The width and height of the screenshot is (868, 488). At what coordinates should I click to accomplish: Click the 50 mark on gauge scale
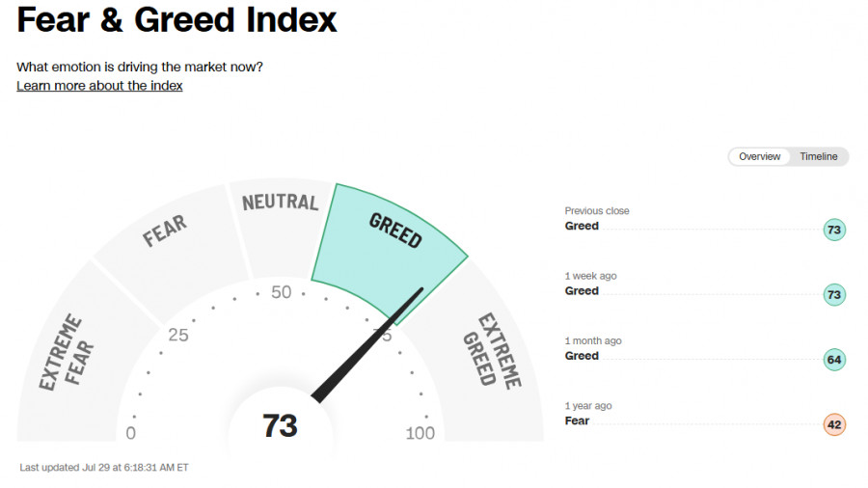point(282,292)
